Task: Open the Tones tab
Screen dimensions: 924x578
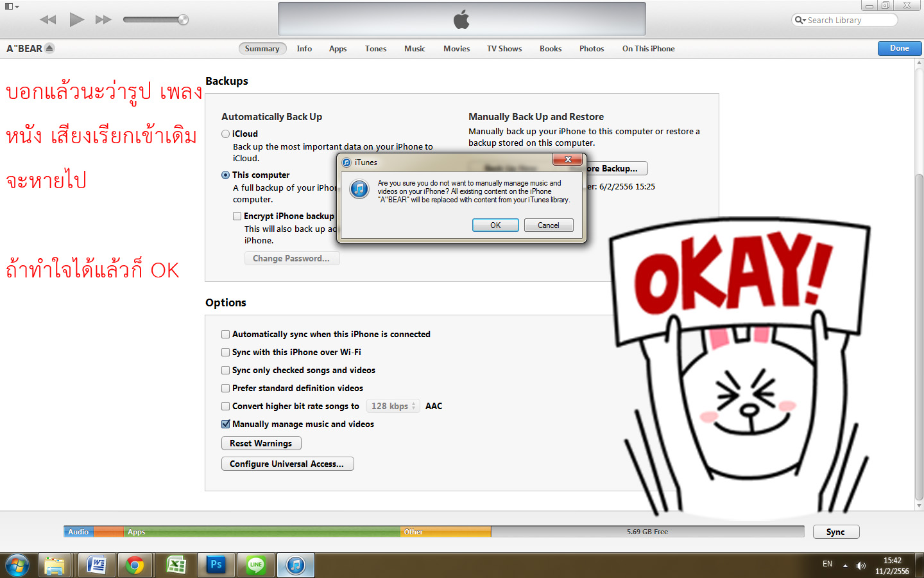Action: (x=375, y=49)
